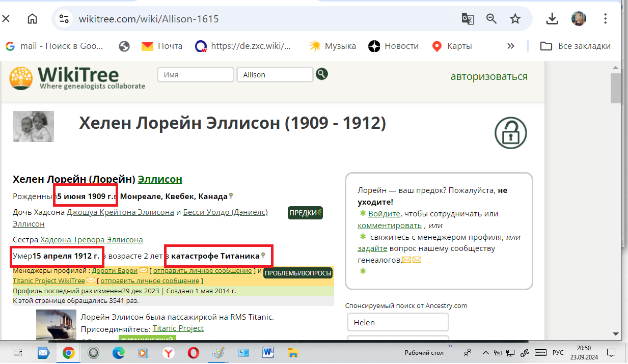Expand the hidden bookmarks chevron
Image resolution: width=628 pixels, height=364 pixels.
(x=510, y=46)
